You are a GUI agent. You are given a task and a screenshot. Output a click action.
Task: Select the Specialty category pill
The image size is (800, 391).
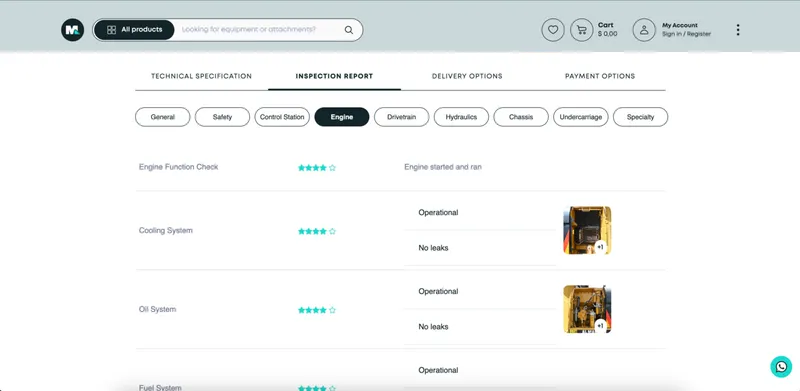640,117
